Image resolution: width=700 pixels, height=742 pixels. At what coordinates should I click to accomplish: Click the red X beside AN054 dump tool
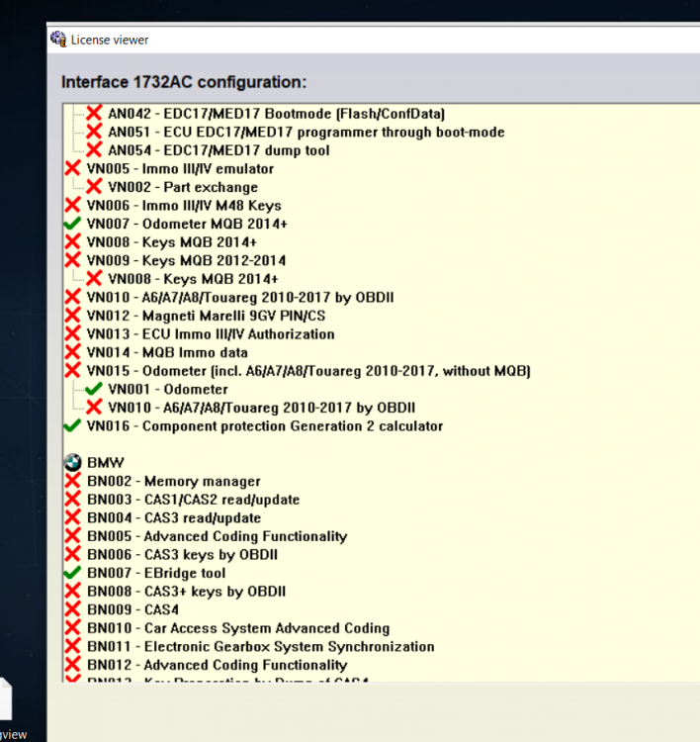pos(94,150)
